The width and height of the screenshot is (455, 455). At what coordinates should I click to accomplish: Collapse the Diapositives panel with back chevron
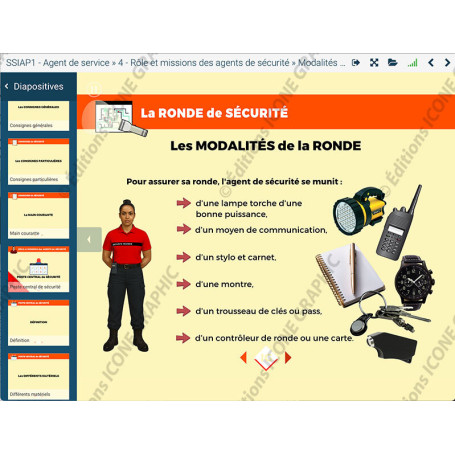pyautogui.click(x=7, y=86)
